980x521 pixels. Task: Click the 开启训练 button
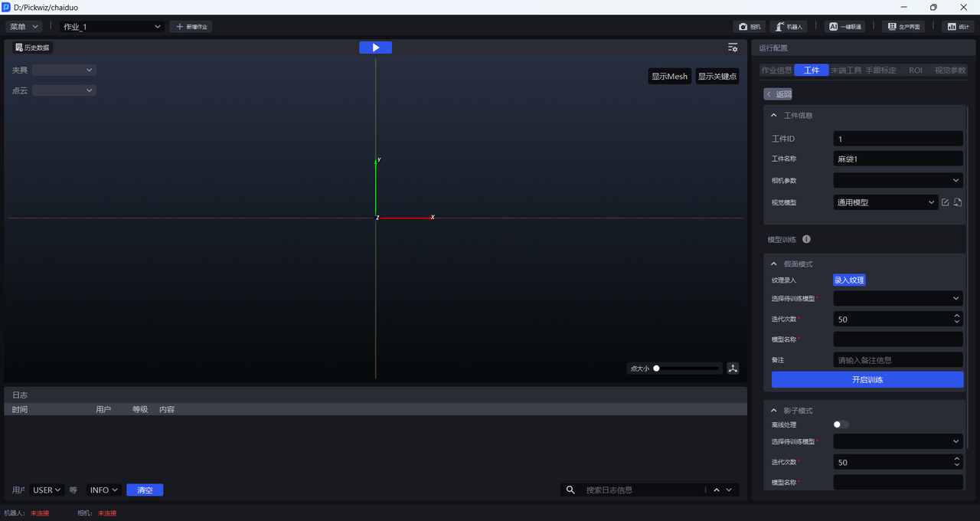pos(867,379)
